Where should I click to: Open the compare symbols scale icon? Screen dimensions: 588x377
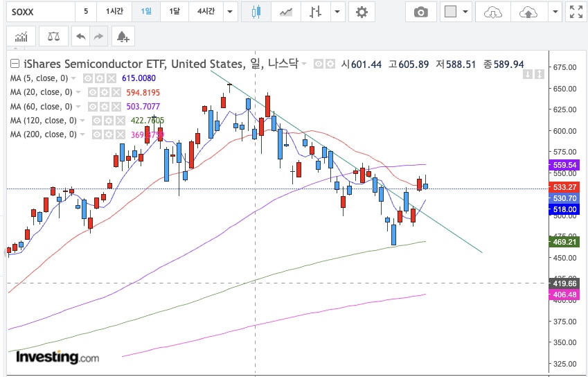click(53, 37)
